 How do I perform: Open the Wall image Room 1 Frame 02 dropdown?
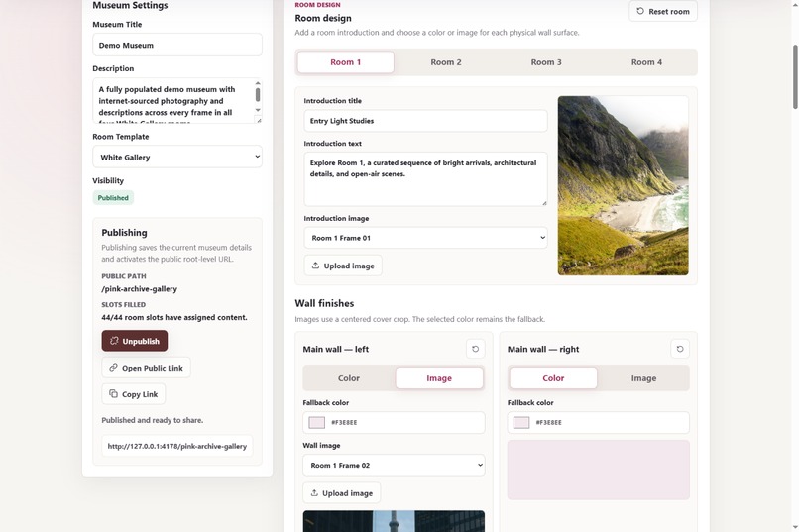(x=394, y=465)
